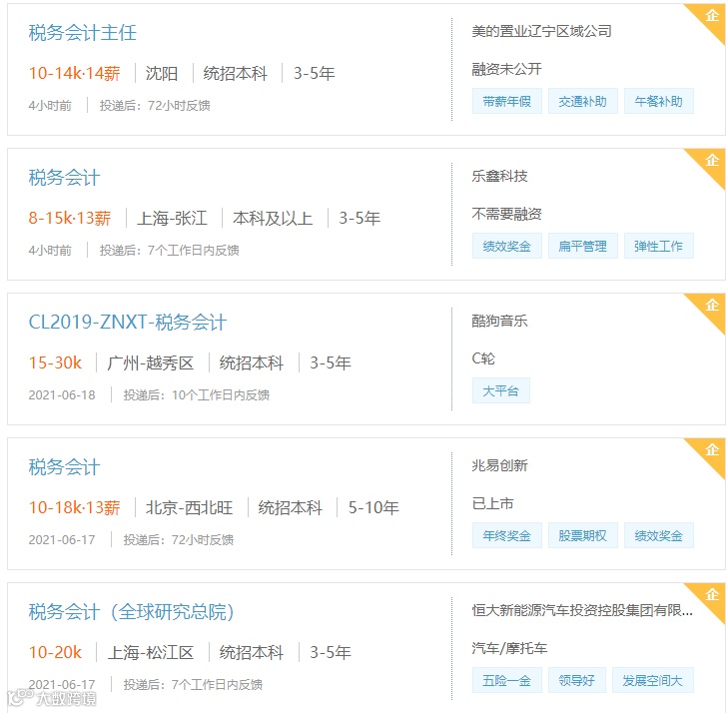Screen dimensions: 728x713
Task: Open 兆易创新's 税务会计 job title
Action: pos(64,467)
